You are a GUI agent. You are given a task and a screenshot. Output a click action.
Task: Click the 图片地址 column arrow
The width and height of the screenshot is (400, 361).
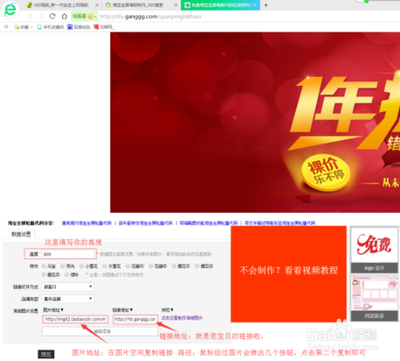pyautogui.click(x=62, y=310)
